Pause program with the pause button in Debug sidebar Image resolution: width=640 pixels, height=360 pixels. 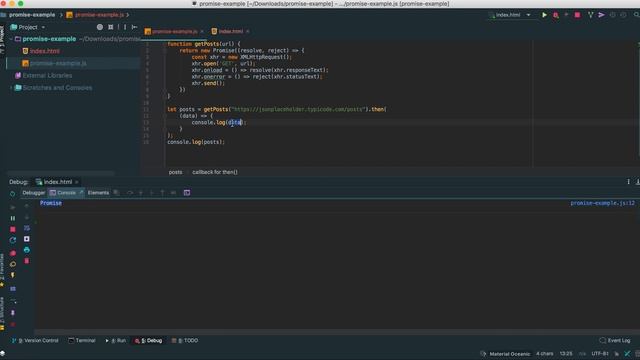(x=13, y=218)
